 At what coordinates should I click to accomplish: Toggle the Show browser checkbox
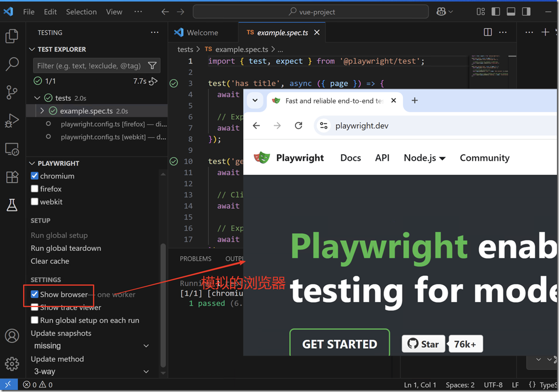point(34,294)
